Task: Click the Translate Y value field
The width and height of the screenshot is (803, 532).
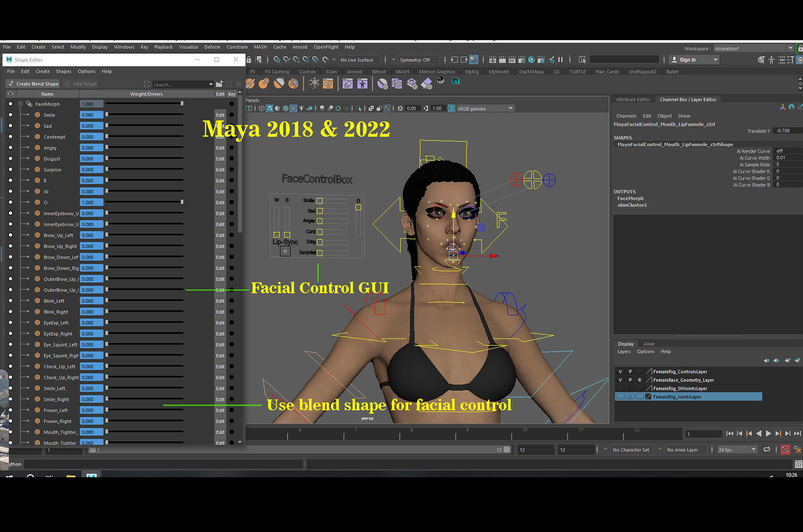Action: click(x=787, y=130)
